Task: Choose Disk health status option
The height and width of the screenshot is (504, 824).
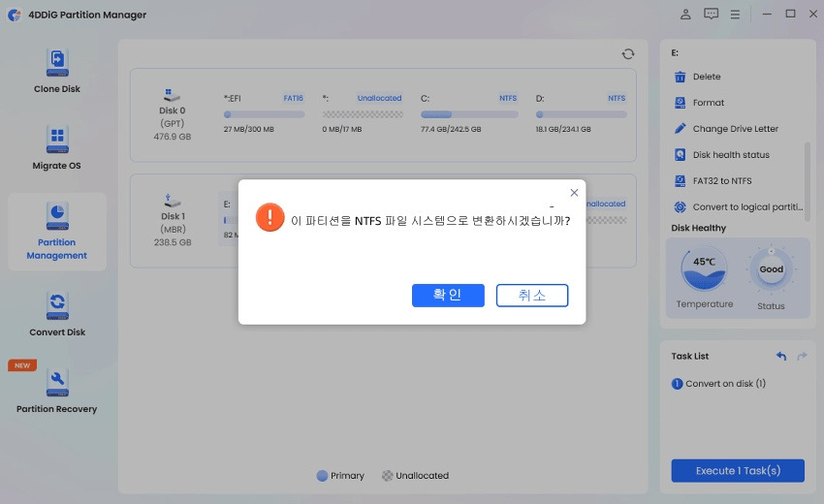Action: click(x=731, y=155)
